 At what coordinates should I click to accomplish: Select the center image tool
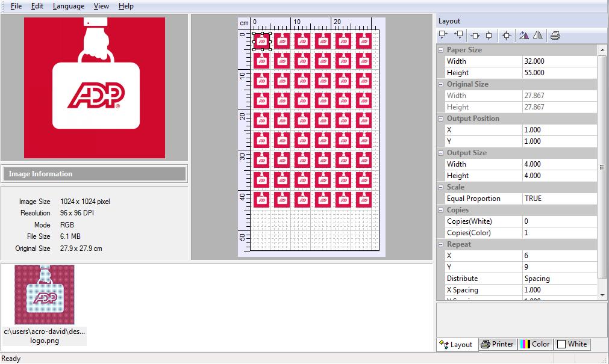(507, 35)
